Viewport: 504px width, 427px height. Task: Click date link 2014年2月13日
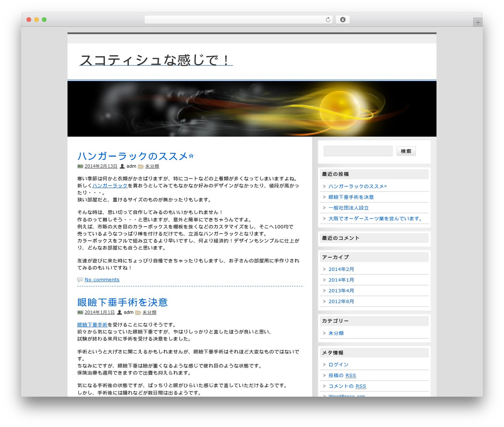click(x=101, y=166)
